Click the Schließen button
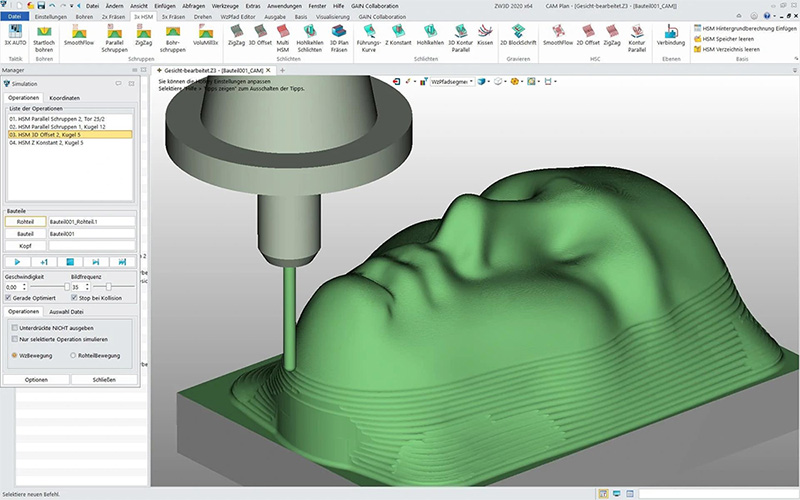Viewport: 800px width, 500px height. (x=104, y=380)
